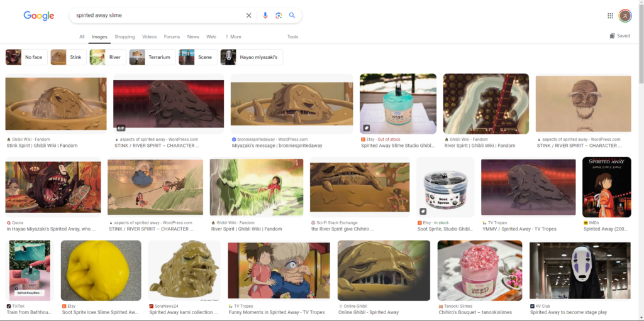Image resolution: width=644 pixels, height=321 pixels.
Task: Open yellow Soot Sprite Icee slime image
Action: [101, 271]
